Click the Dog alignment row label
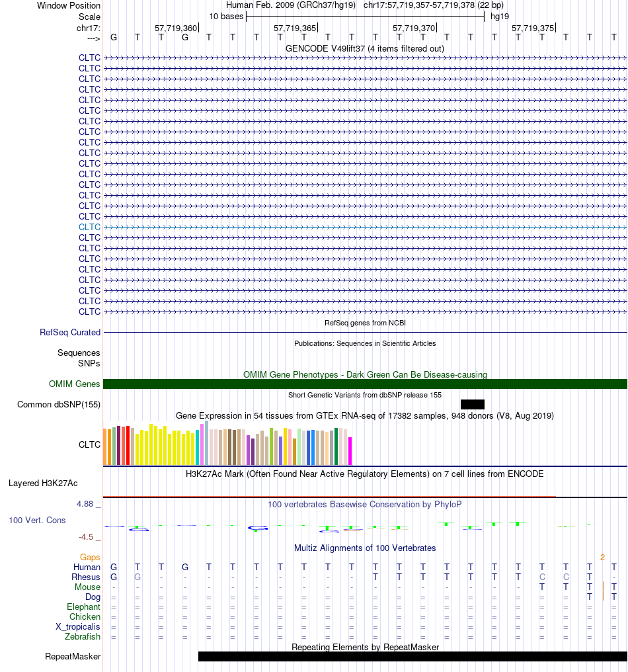This screenshot has width=628, height=672. 93,597
